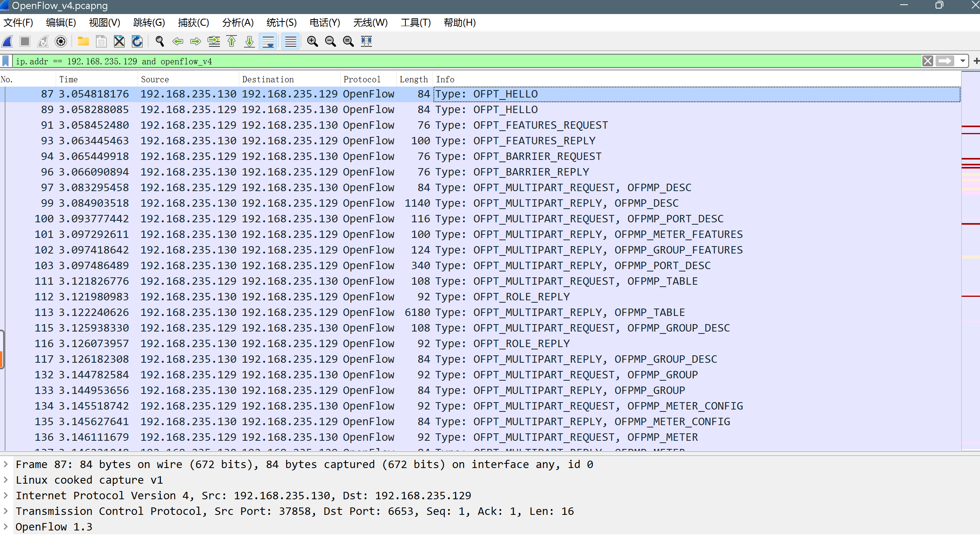Image resolution: width=980 pixels, height=548 pixels.
Task: Clear the display filter X button
Action: pyautogui.click(x=928, y=61)
